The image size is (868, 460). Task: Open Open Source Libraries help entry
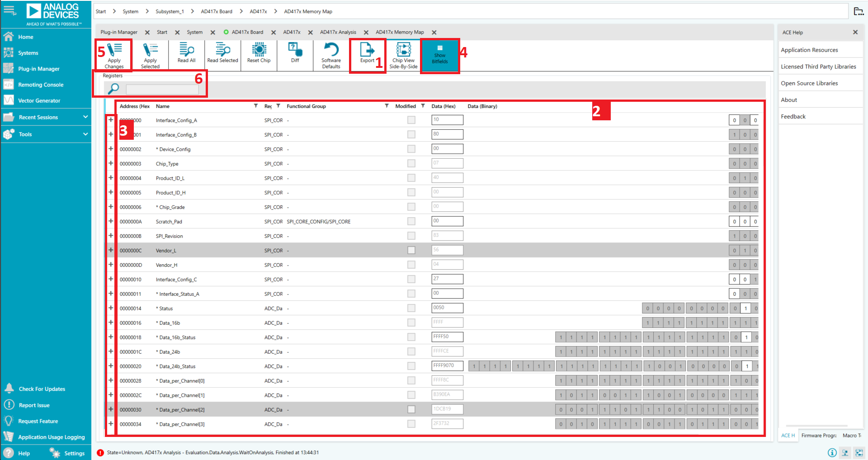[809, 83]
